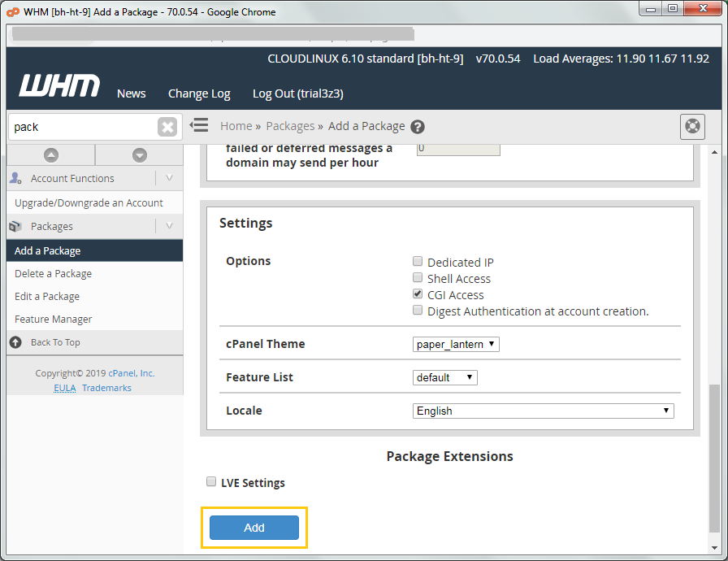This screenshot has height=561, width=728.
Task: Enable the Shell Access option
Action: 418,278
